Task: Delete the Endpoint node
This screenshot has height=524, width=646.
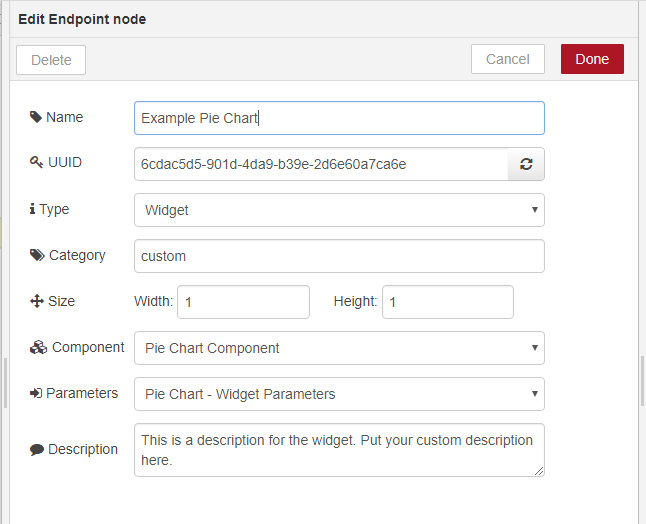Action: click(51, 60)
